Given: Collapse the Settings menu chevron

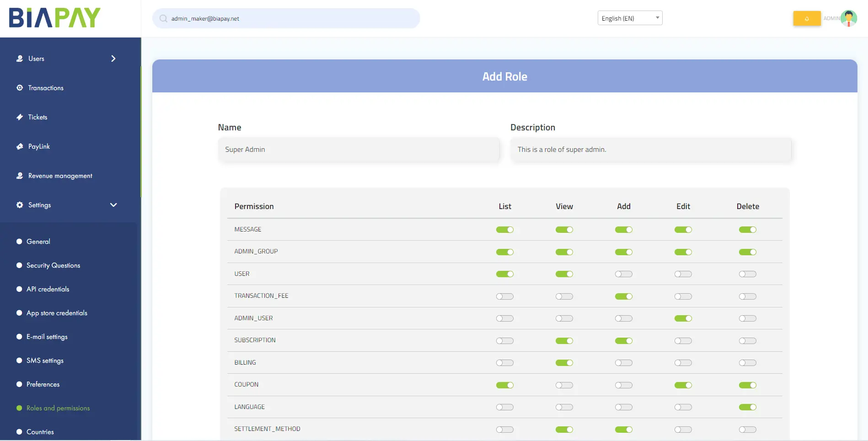Looking at the screenshot, I should [113, 205].
